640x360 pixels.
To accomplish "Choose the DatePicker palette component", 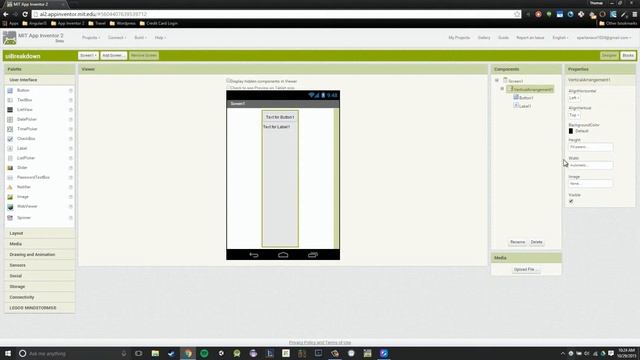I will [x=27, y=119].
